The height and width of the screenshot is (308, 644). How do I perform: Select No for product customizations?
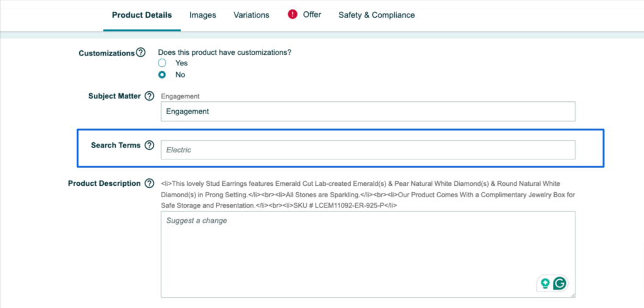(162, 75)
